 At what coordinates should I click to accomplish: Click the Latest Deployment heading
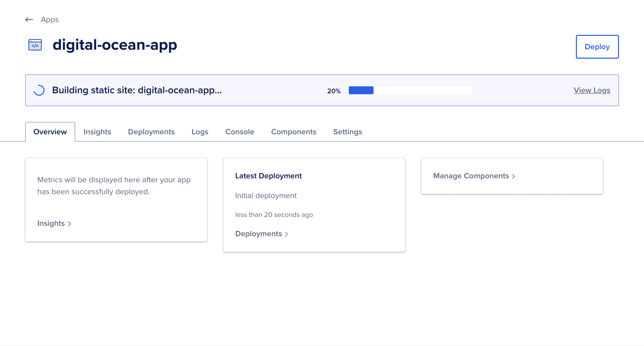(x=268, y=176)
